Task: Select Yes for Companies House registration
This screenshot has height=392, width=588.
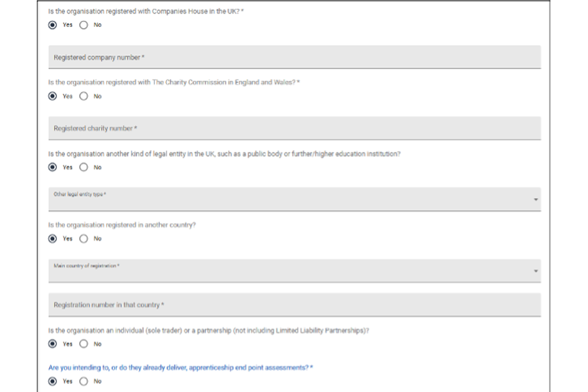Action: click(53, 25)
